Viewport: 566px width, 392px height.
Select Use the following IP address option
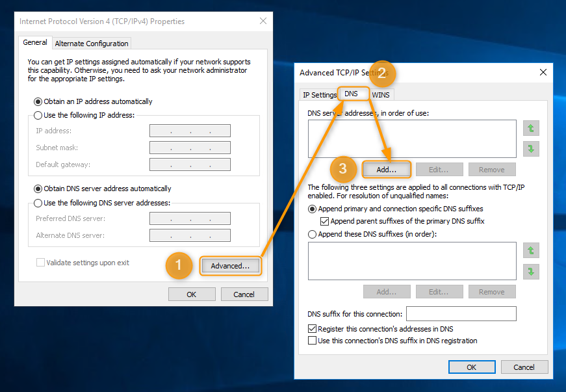pos(37,116)
